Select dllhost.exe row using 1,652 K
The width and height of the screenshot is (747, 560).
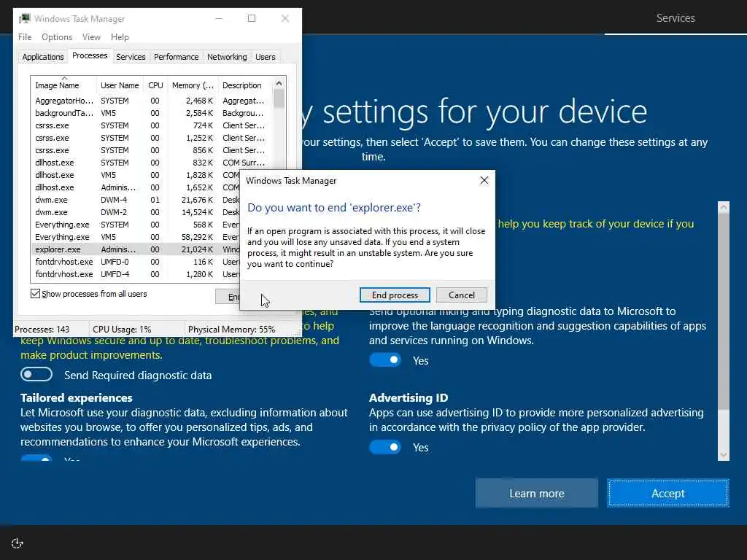click(x=135, y=187)
